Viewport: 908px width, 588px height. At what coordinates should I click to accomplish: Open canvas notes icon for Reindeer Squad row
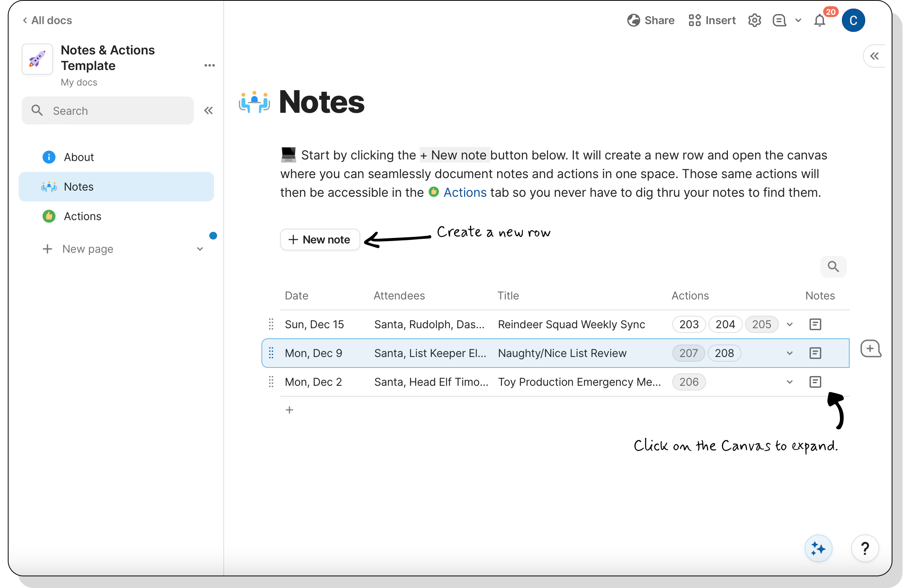point(815,324)
